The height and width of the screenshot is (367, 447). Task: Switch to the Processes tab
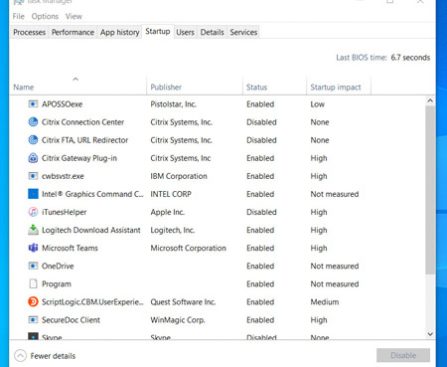29,32
